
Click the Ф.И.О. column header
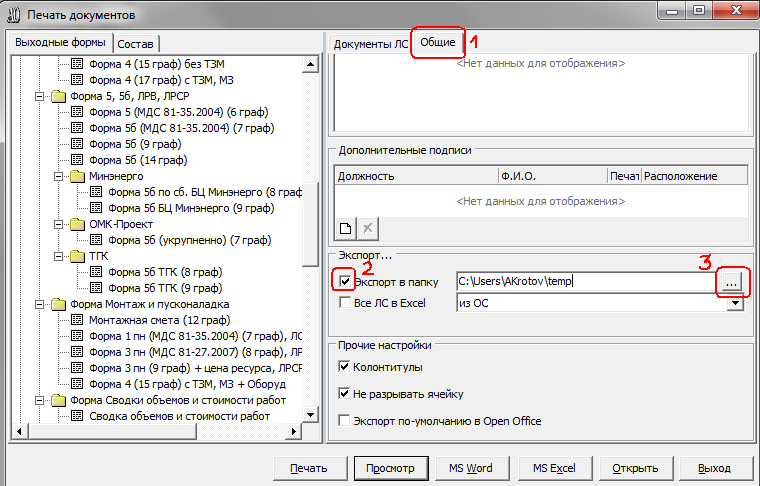tap(553, 176)
